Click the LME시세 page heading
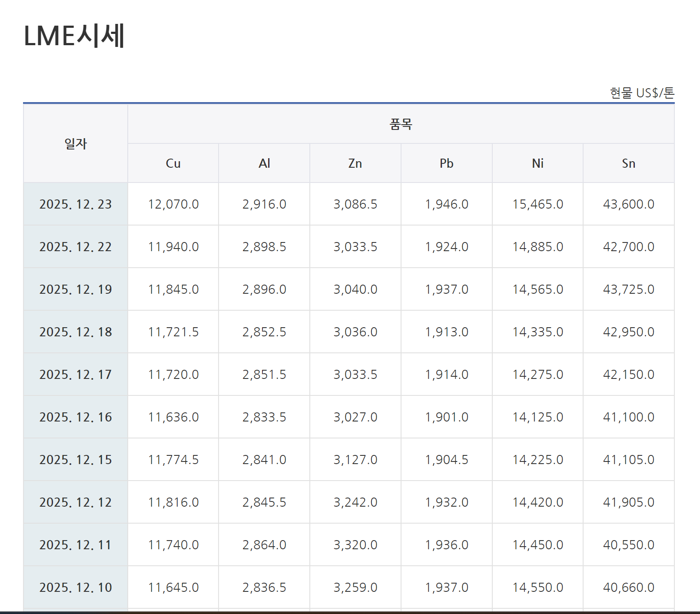Image resolution: width=700 pixels, height=614 pixels. [x=74, y=36]
